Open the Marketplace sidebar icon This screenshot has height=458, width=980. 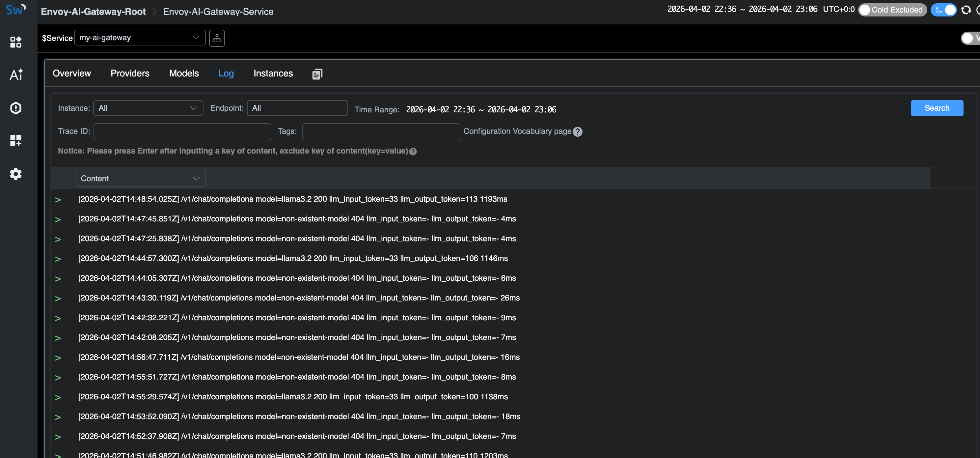pos(15,42)
